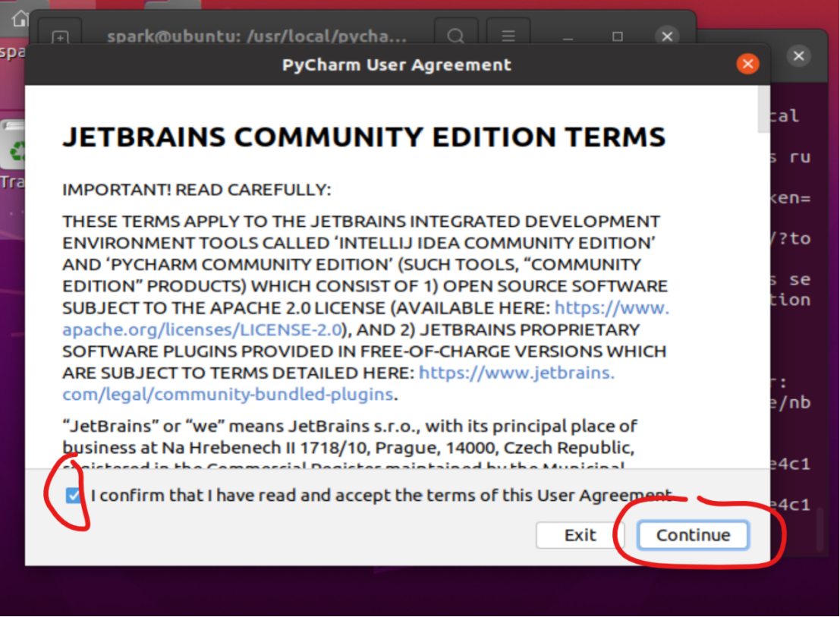
Task: Click the Exit button
Action: [580, 535]
